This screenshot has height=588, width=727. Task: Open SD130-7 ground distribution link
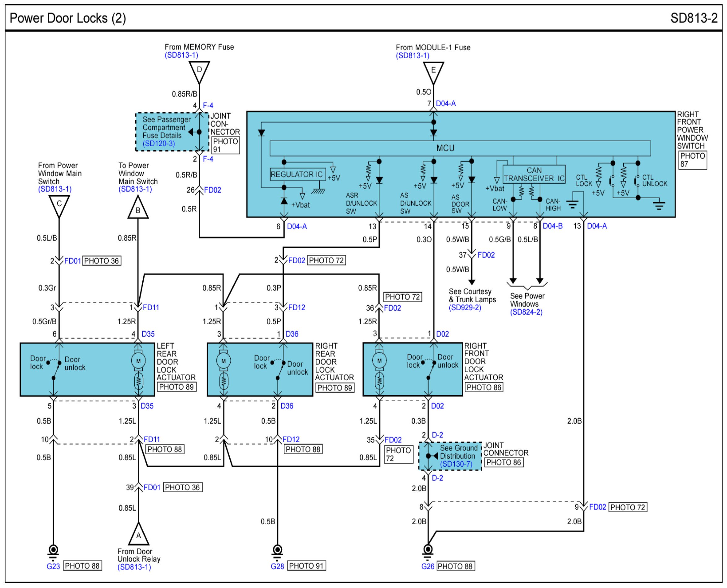pyautogui.click(x=456, y=464)
